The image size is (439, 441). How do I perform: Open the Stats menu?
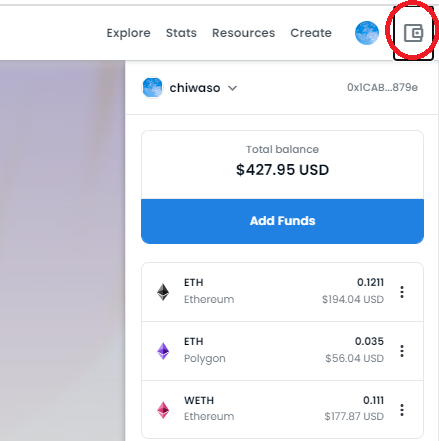181,33
